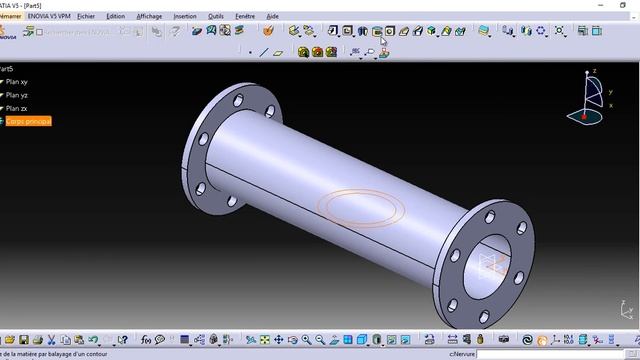Open the Outils menu
The image size is (640, 360).
coord(216,16)
